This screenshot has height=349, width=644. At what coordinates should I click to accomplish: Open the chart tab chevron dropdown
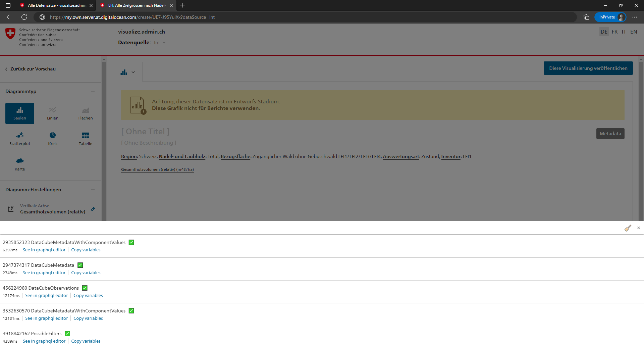point(133,72)
